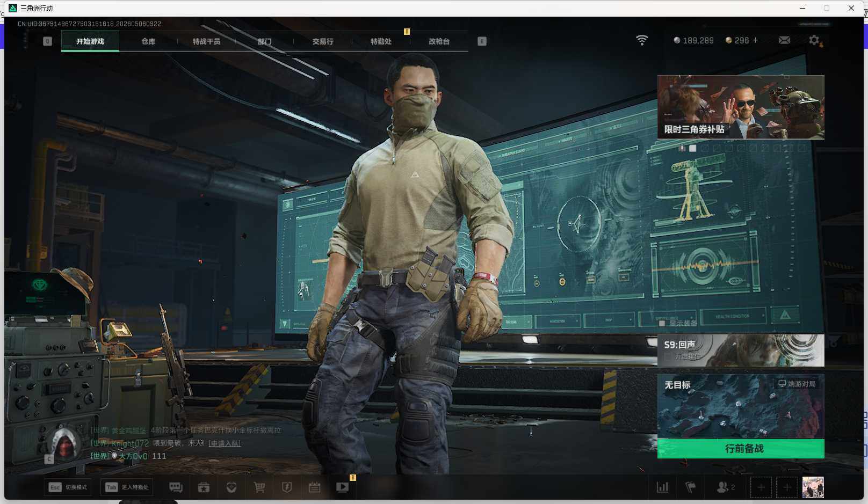Check the Wi-Fi network status icon

coord(642,40)
